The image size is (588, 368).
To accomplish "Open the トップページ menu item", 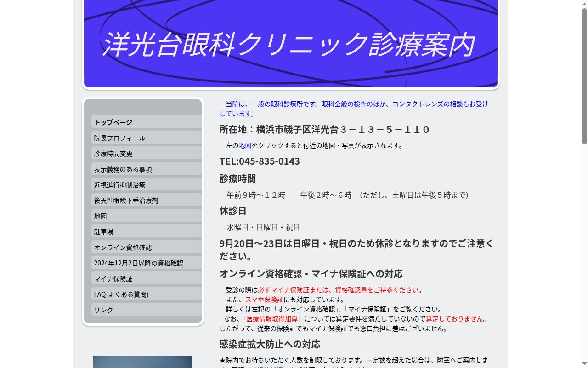I will coord(146,122).
